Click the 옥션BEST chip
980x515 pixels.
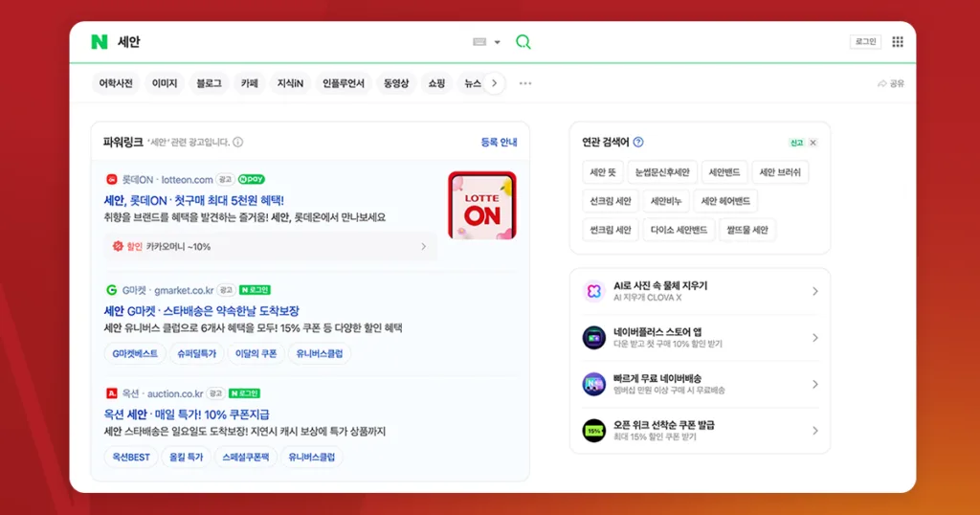coord(130,458)
